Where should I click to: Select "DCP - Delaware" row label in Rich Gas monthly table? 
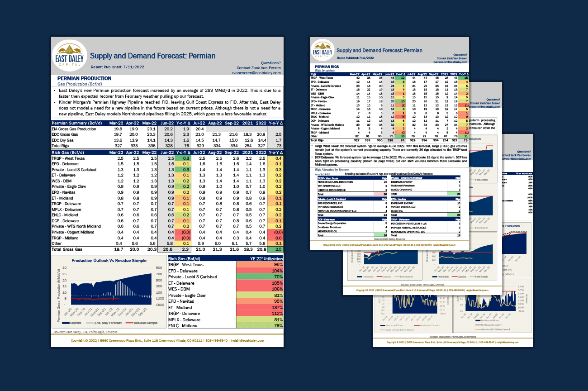coord(66,220)
